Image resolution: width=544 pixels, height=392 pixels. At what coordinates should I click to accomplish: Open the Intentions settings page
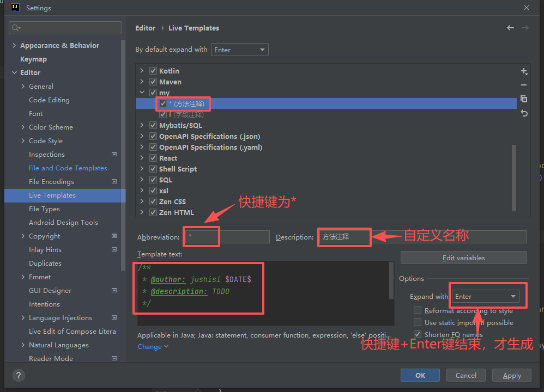click(44, 304)
